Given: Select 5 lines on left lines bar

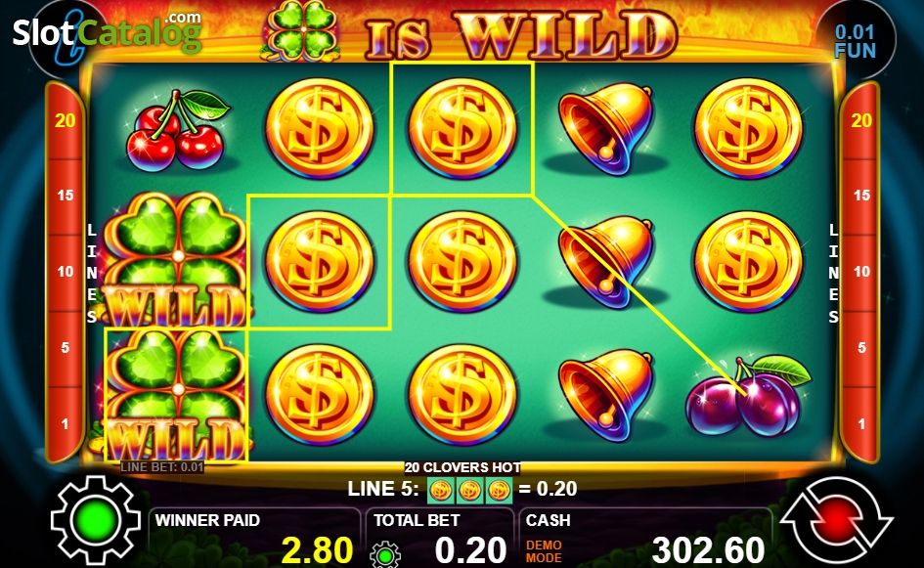Looking at the screenshot, I should tap(65, 348).
